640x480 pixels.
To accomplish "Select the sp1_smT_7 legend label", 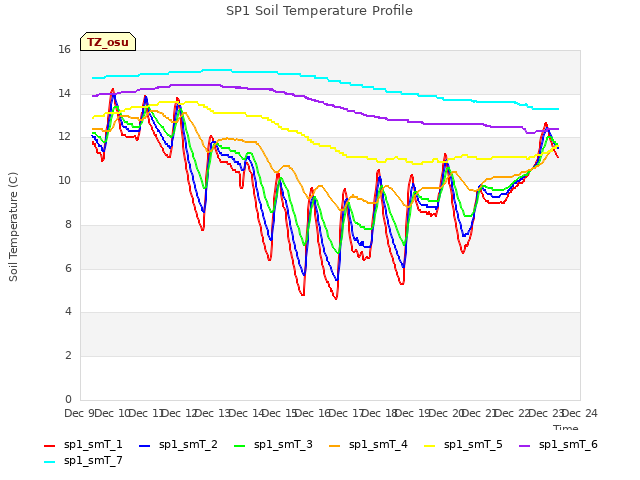I will (x=93, y=460).
